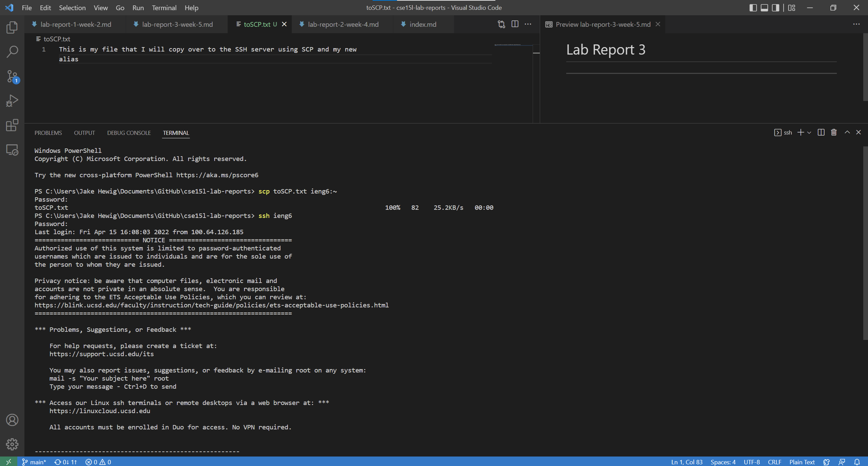868x466 pixels.
Task: Open the Search view in activity bar
Action: click(x=12, y=52)
